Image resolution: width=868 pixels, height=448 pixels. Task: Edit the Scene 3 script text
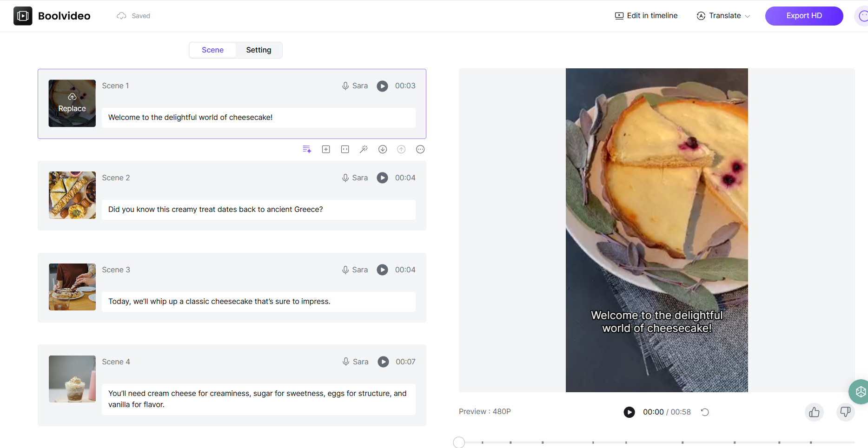pos(258,302)
